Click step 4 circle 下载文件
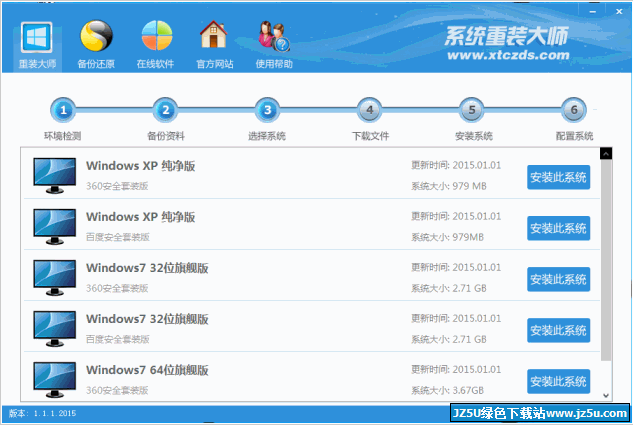The image size is (633, 425). click(x=370, y=110)
